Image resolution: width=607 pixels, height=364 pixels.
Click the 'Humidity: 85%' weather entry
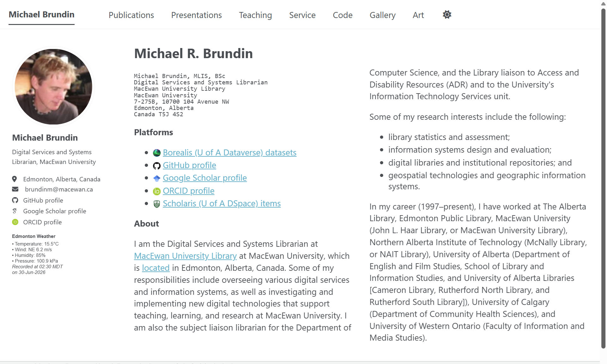coord(29,255)
